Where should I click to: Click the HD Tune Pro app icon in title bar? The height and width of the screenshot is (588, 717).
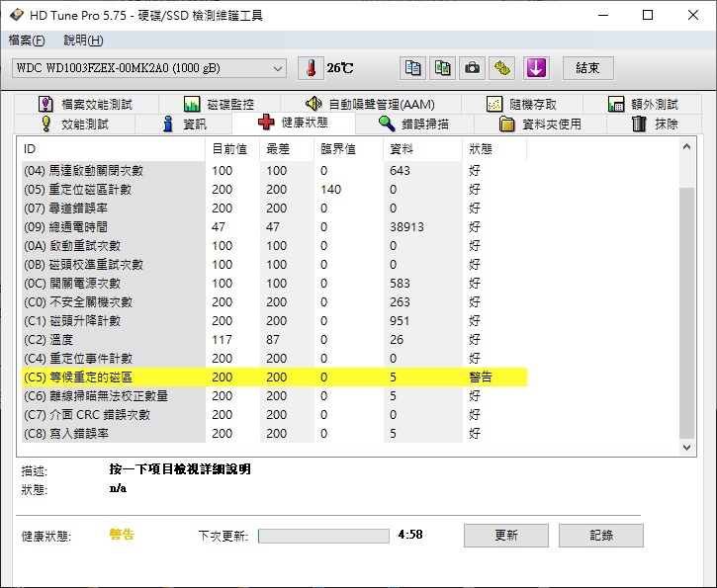17,15
